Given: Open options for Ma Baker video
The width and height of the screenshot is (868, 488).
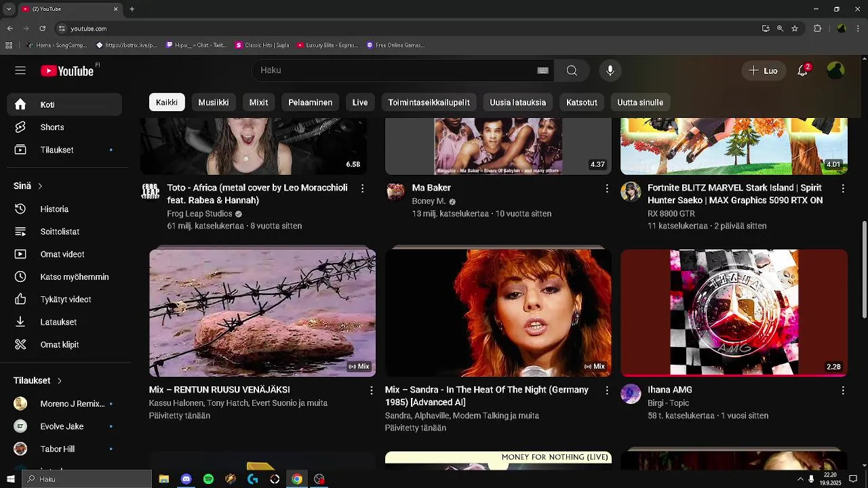Looking at the screenshot, I should coord(607,188).
